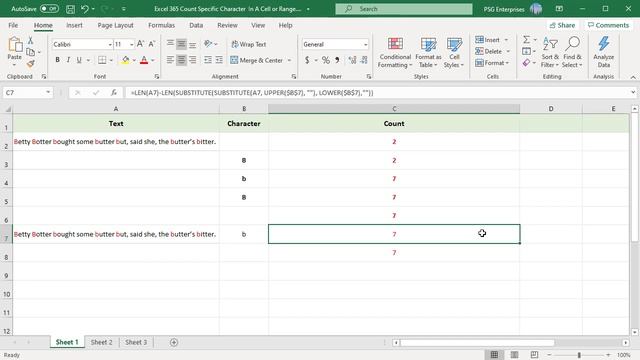Open the font size dropdown
Image resolution: width=640 pixels, height=360 pixels.
pyautogui.click(x=131, y=44)
